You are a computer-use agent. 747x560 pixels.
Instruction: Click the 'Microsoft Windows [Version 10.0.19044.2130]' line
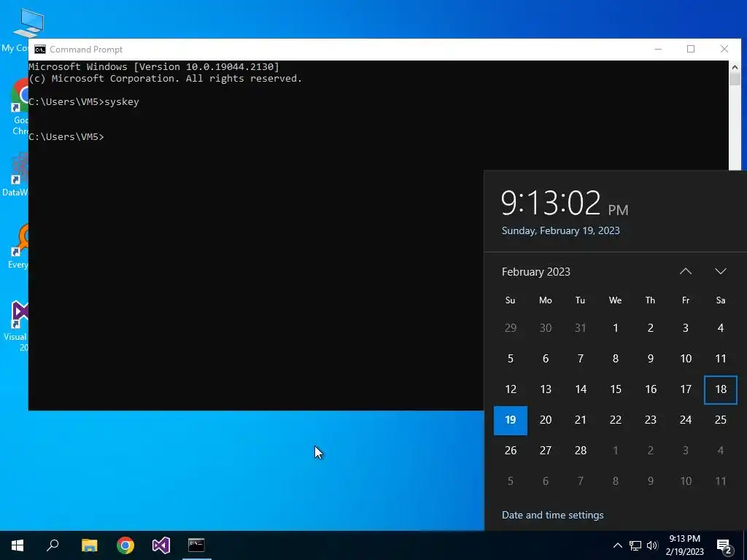(x=154, y=67)
